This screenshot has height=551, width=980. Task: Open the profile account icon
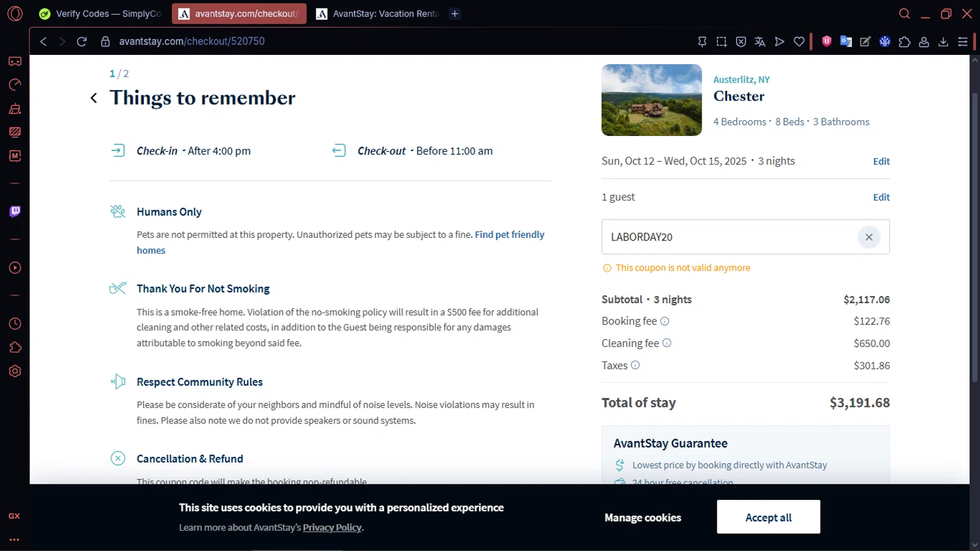(924, 41)
